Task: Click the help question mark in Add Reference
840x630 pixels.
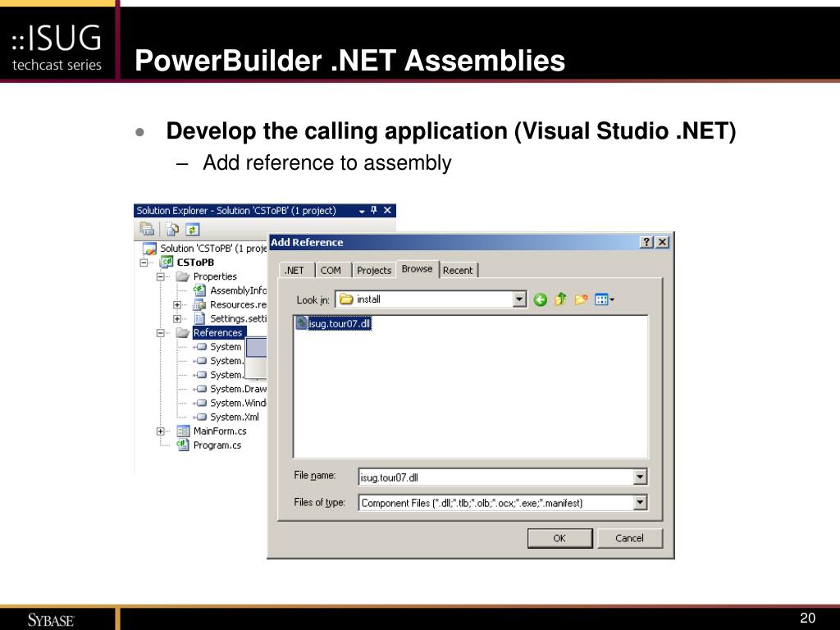Action: [647, 242]
